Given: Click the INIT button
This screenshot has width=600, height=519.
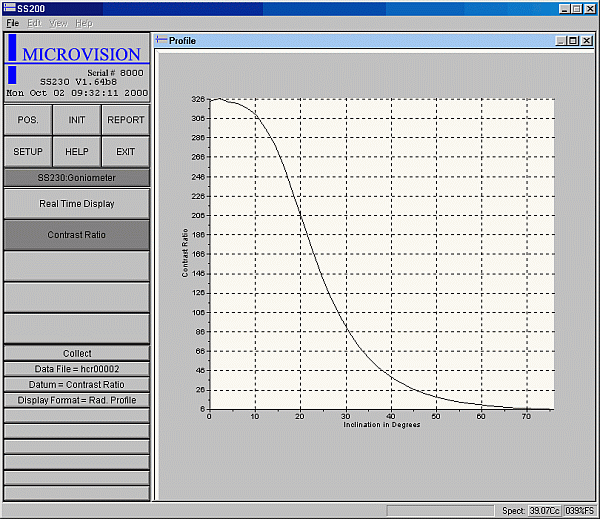Looking at the screenshot, I should (x=77, y=120).
